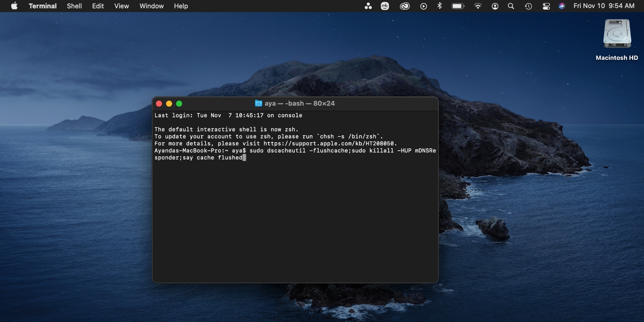Open Spotlight search
The width and height of the screenshot is (644, 322).
(511, 6)
